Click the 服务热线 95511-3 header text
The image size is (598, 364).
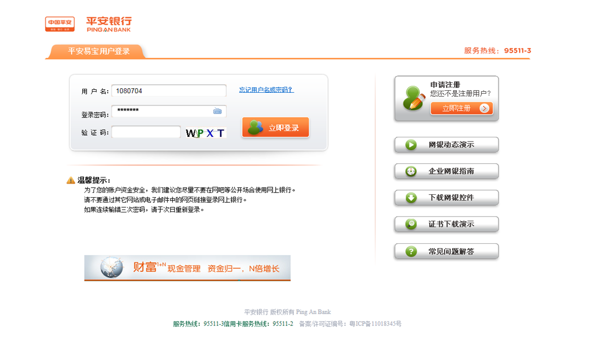tap(497, 51)
